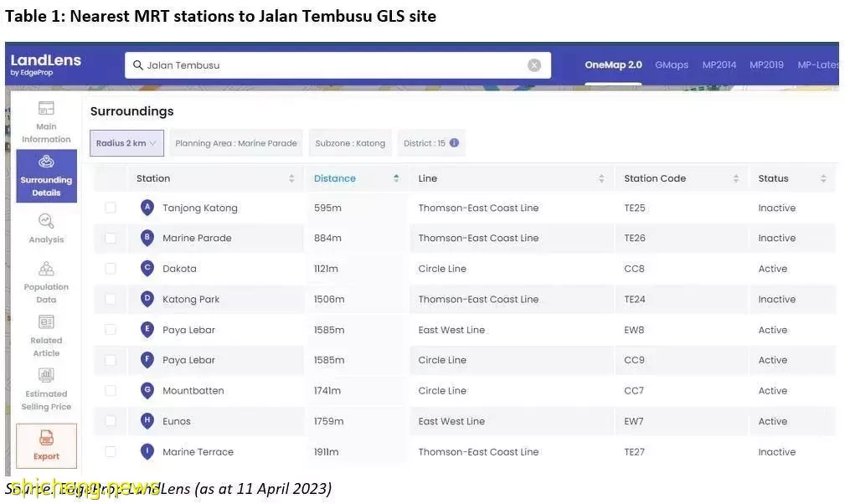Click the District 15 info icon
The image size is (850, 504).
454,142
